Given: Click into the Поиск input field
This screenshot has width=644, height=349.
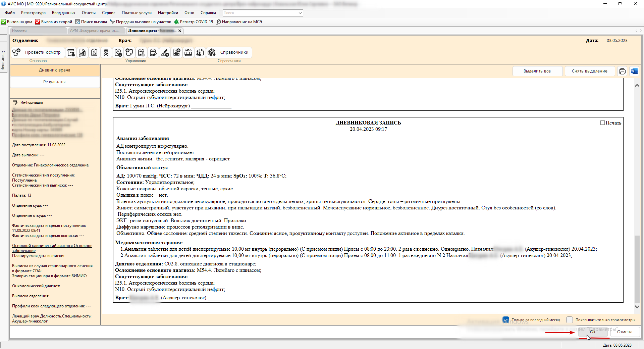Looking at the screenshot, I should (x=260, y=13).
